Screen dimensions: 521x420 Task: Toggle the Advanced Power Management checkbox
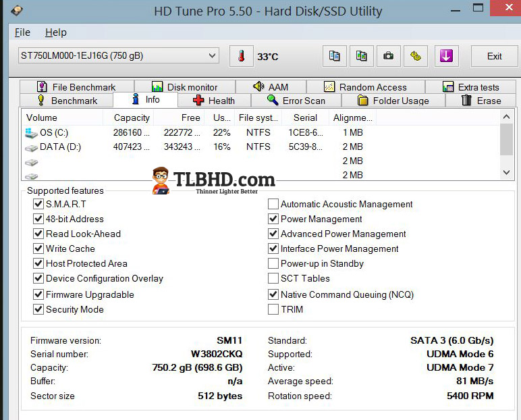(273, 234)
